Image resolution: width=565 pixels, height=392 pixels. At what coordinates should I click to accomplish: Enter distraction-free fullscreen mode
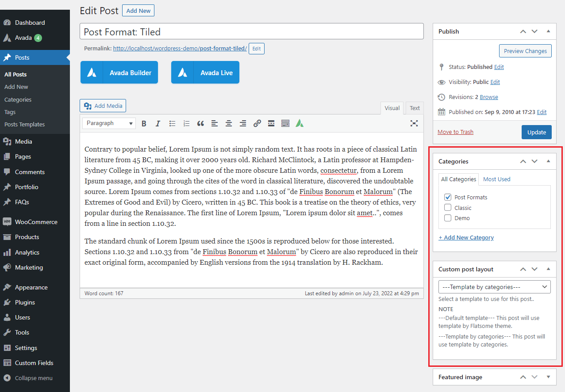click(x=414, y=124)
